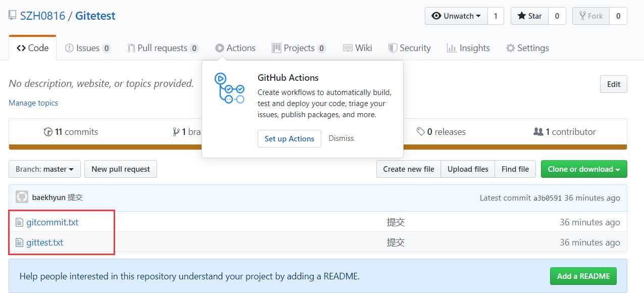Click the Add a README button
644x293 pixels.
(583, 276)
